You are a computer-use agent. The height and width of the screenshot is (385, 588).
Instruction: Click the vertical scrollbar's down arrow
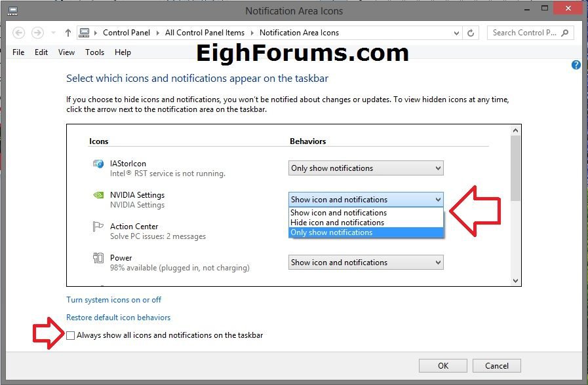click(515, 281)
